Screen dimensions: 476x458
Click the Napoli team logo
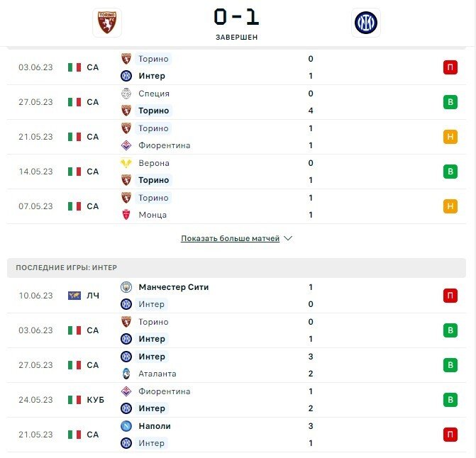(126, 426)
